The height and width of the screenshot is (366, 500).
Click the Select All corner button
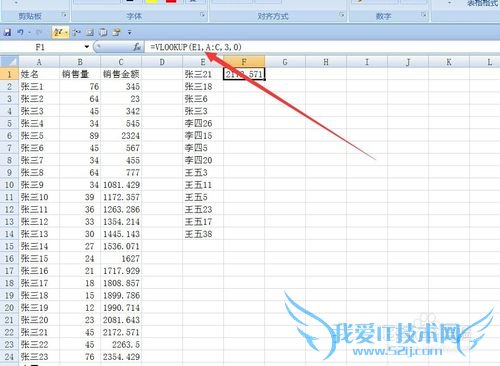coord(9,62)
